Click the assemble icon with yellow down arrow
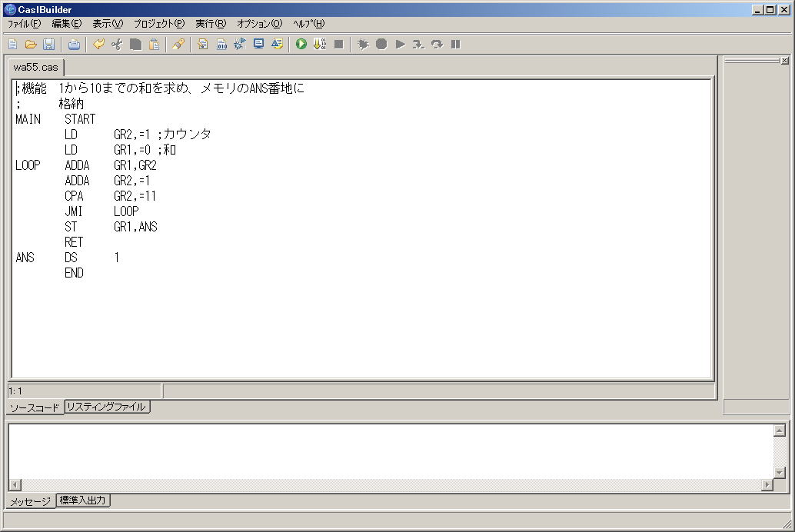This screenshot has height=532, width=795. click(x=320, y=45)
